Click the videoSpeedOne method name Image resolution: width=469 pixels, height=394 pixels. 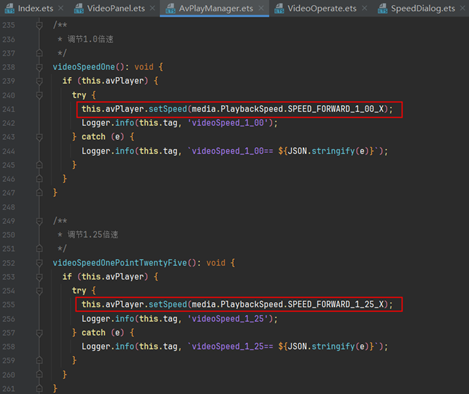[84, 67]
